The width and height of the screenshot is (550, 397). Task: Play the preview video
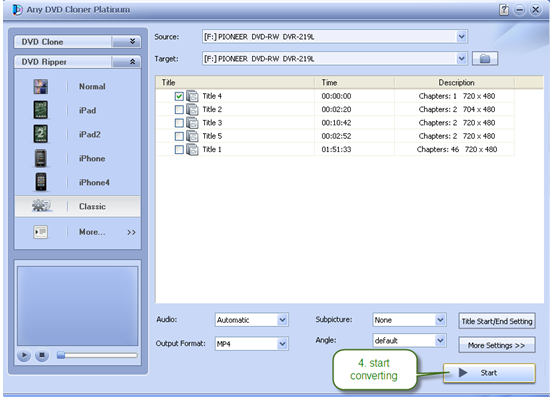click(x=24, y=355)
